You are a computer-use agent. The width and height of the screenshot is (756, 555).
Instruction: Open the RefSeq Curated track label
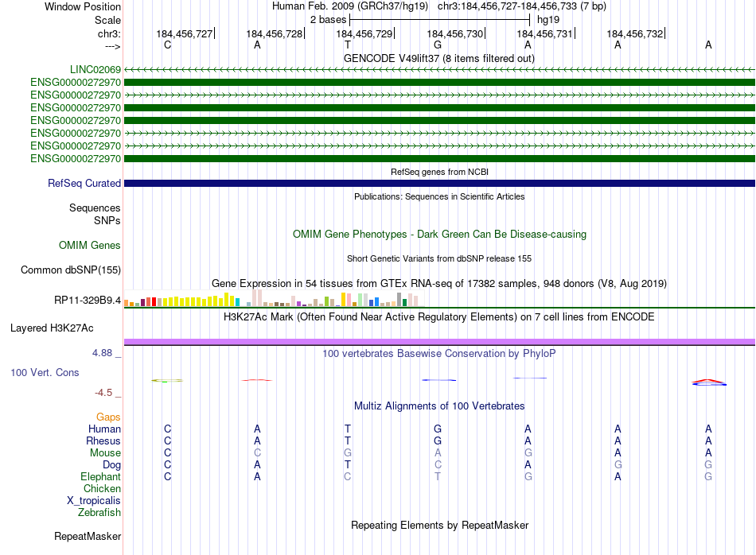pos(84,183)
